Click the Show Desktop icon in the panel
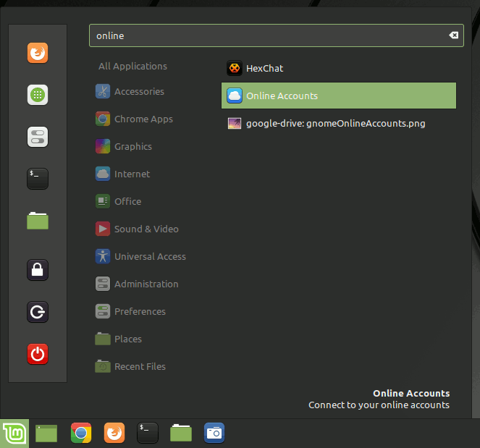 (x=46, y=433)
